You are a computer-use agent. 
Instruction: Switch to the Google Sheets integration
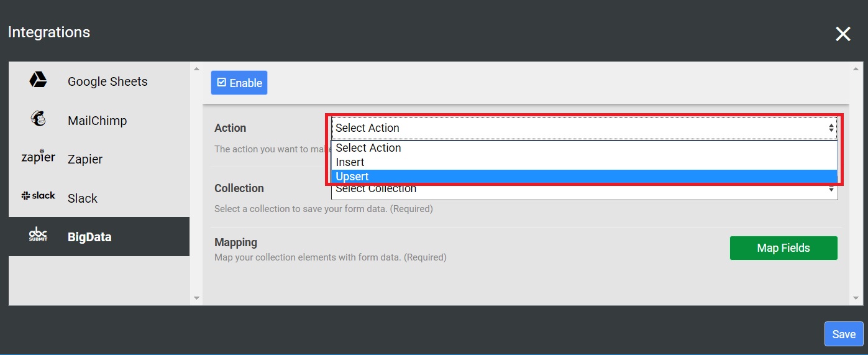(x=107, y=81)
